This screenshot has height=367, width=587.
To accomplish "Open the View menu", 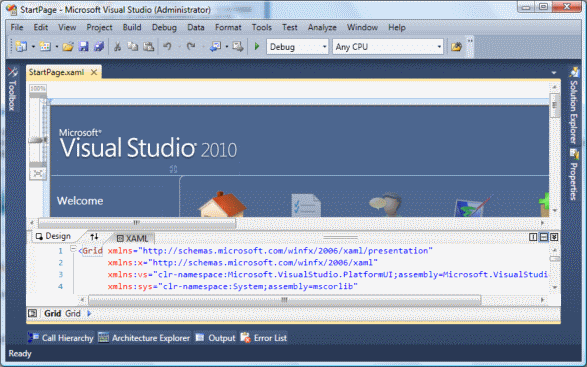I will pyautogui.click(x=67, y=27).
